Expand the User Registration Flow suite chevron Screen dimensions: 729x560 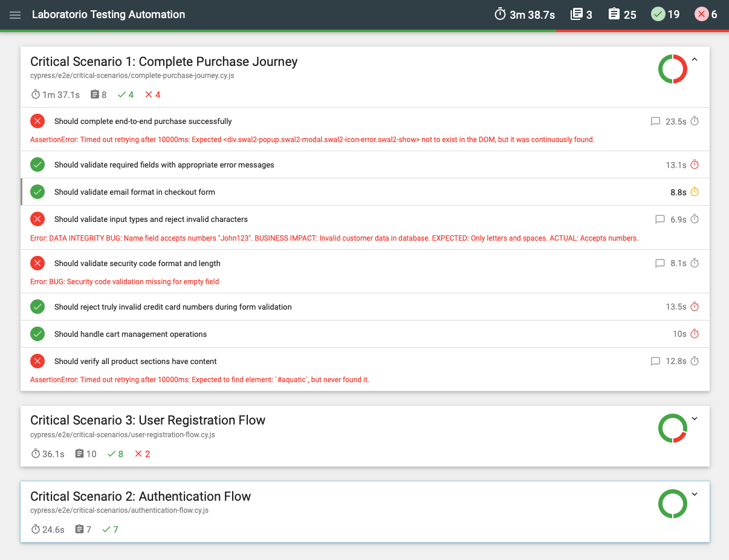695,418
